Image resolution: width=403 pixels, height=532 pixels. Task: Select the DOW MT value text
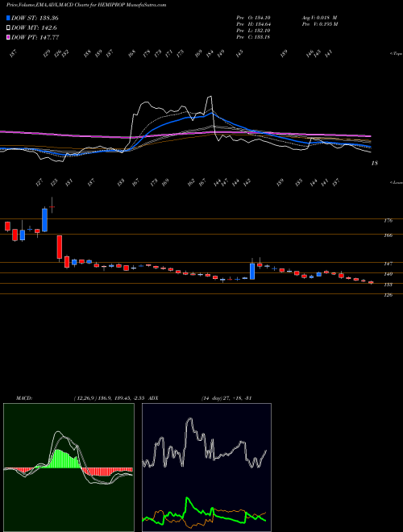pyautogui.click(x=48, y=28)
